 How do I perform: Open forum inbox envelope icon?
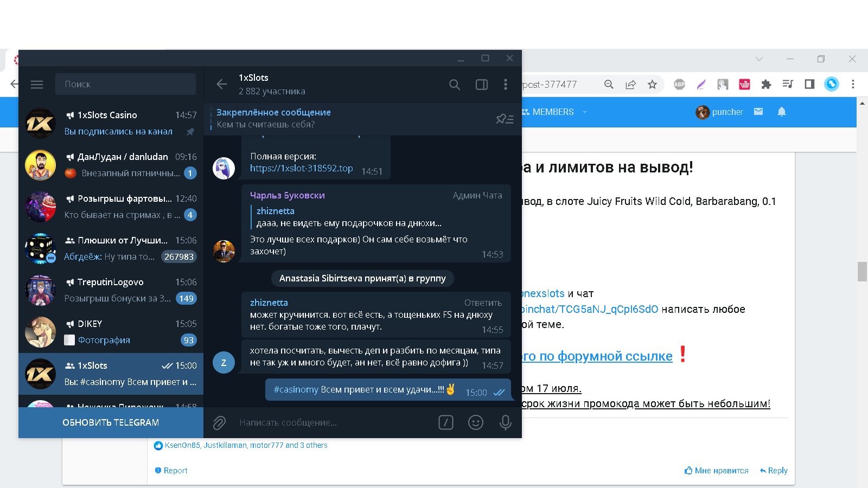(x=758, y=112)
